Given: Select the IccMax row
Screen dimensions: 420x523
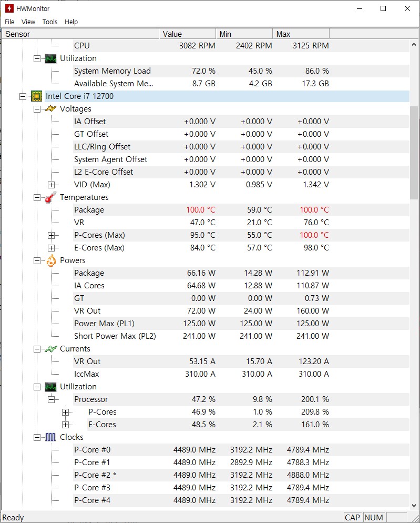Looking at the screenshot, I should click(241, 374).
